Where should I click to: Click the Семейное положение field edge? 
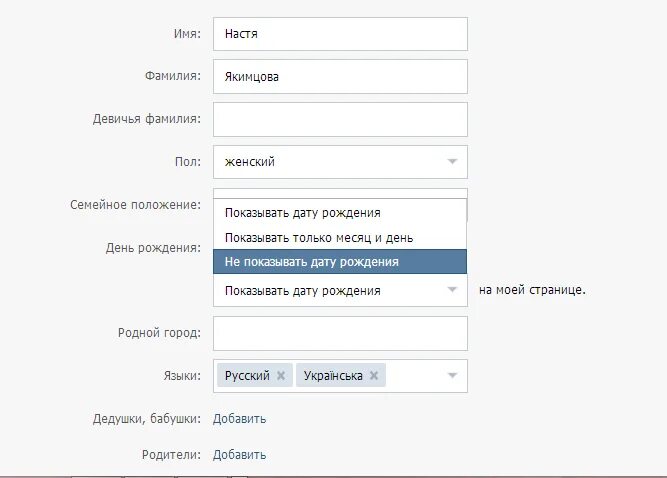(340, 193)
